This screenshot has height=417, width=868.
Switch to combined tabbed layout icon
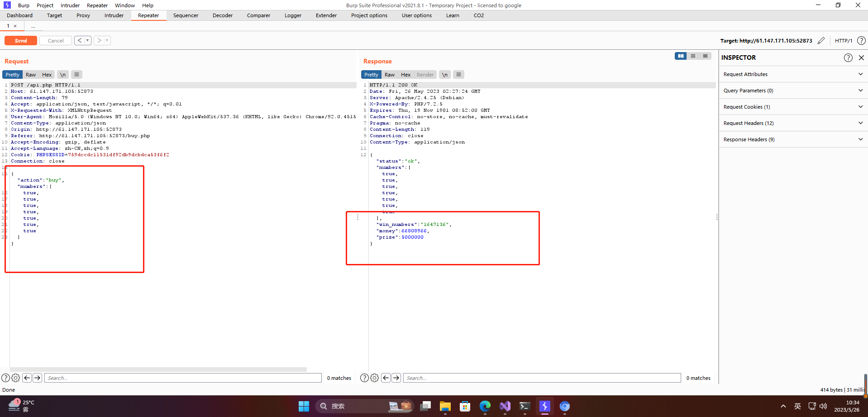(705, 56)
